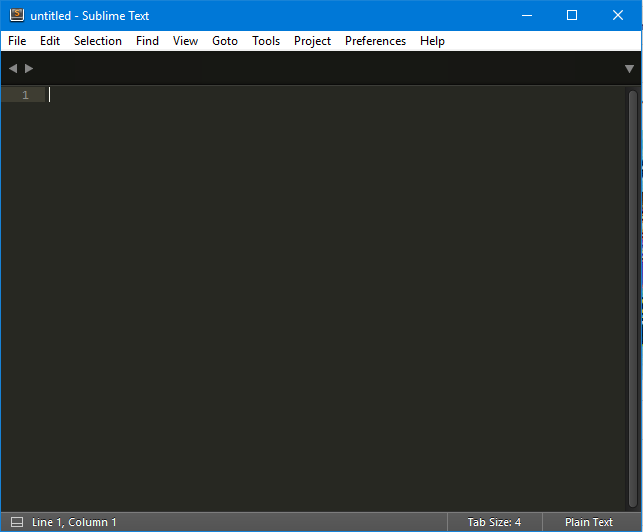Open the Preferences menu
Viewport: 643px width, 532px height.
(x=376, y=41)
